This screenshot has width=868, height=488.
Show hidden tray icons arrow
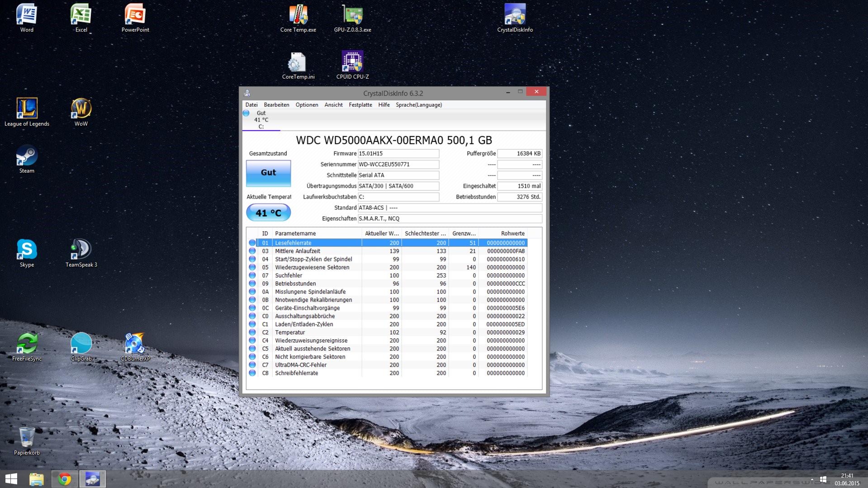tap(811, 479)
